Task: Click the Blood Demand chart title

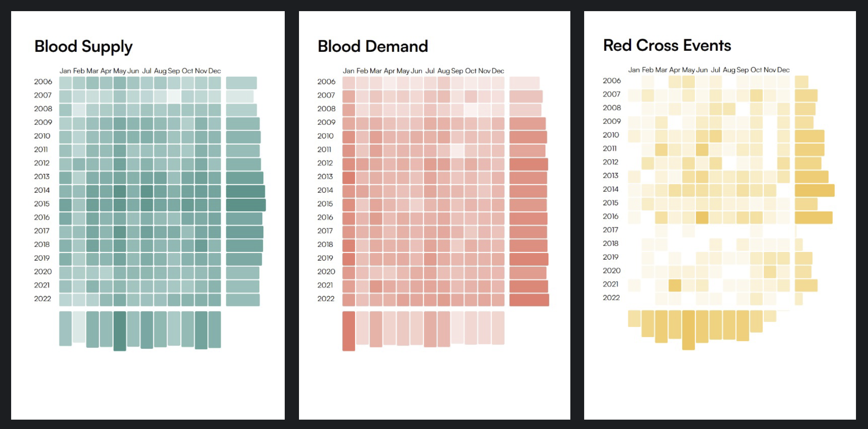Action: click(x=373, y=46)
